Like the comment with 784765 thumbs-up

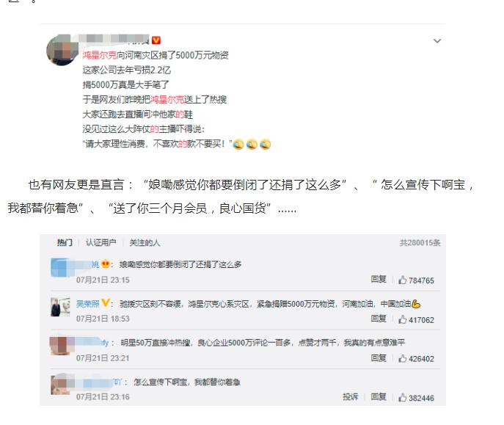pos(403,280)
